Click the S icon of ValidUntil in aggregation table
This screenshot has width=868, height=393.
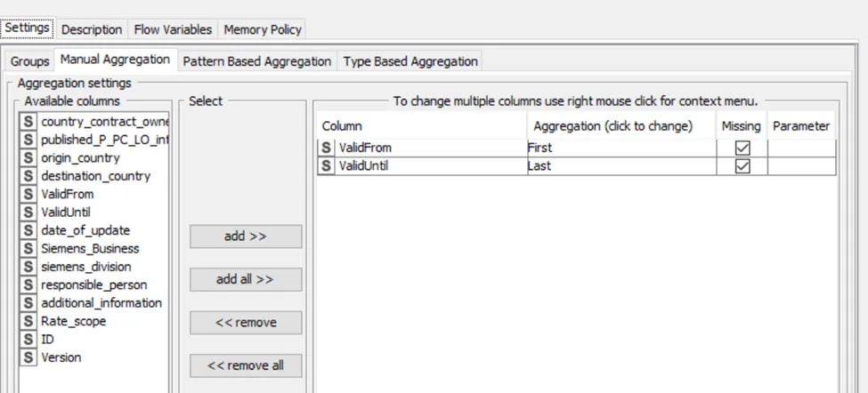(x=327, y=165)
